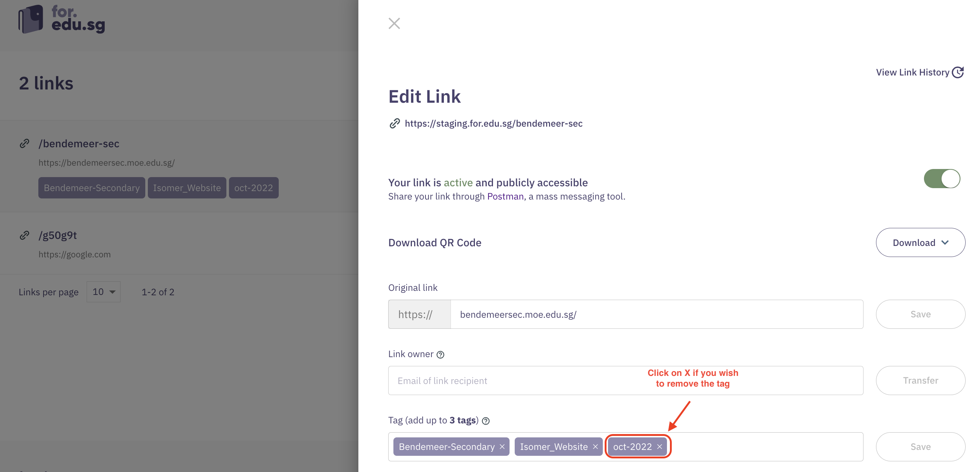Click the /g50g9t link entry
Image resolution: width=980 pixels, height=472 pixels.
click(x=58, y=235)
